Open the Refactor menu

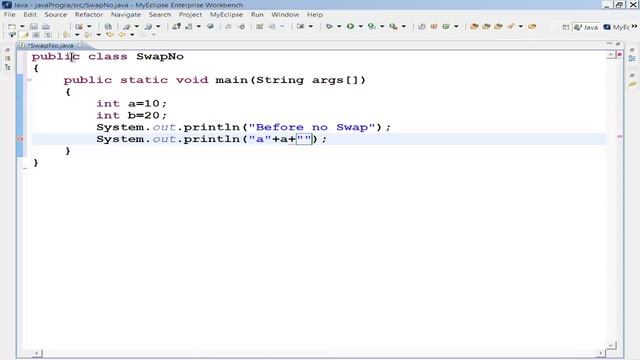click(89, 15)
